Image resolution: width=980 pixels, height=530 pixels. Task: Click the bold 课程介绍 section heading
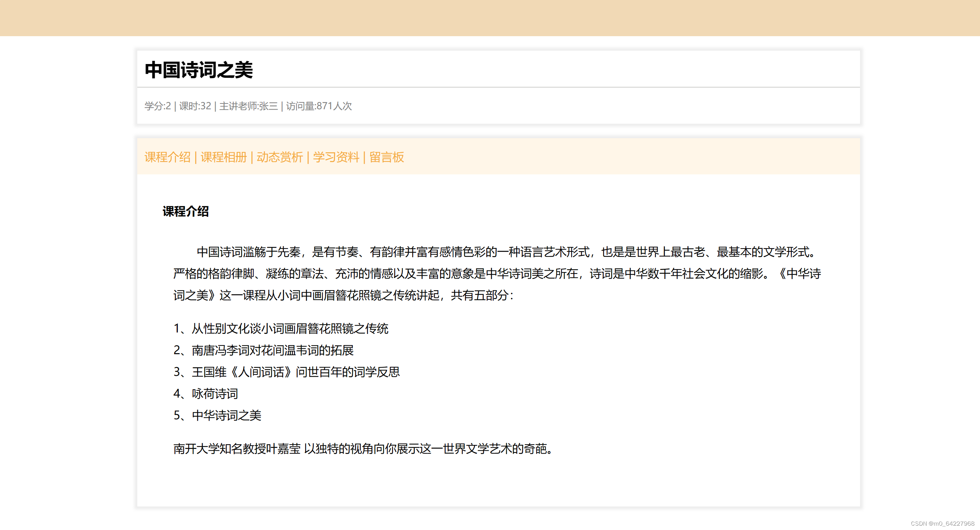coord(186,211)
